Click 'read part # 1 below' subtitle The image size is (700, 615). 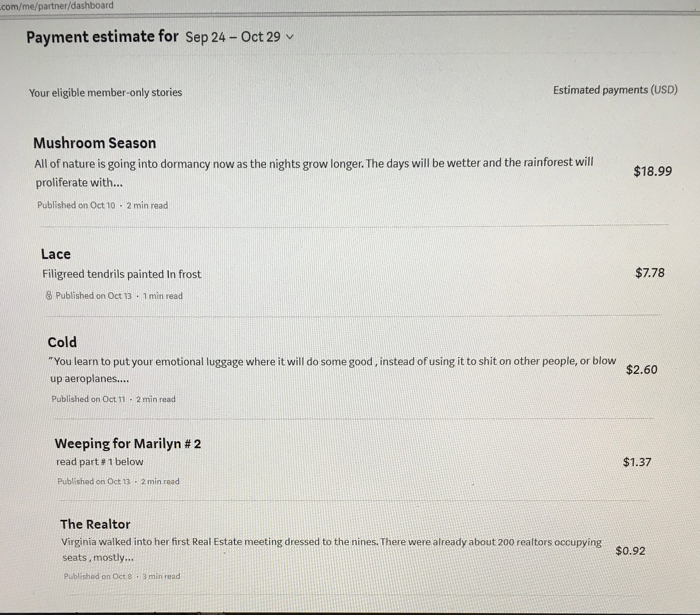99,462
